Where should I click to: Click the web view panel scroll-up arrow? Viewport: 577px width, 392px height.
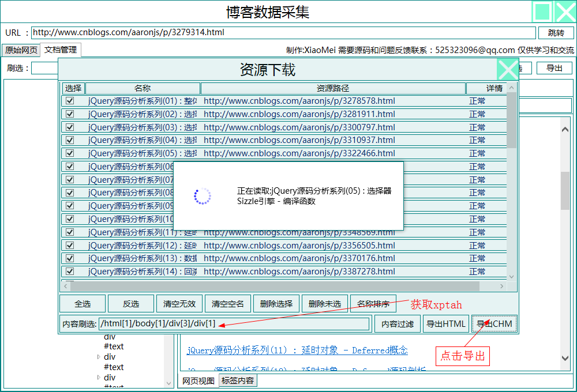pyautogui.click(x=565, y=130)
